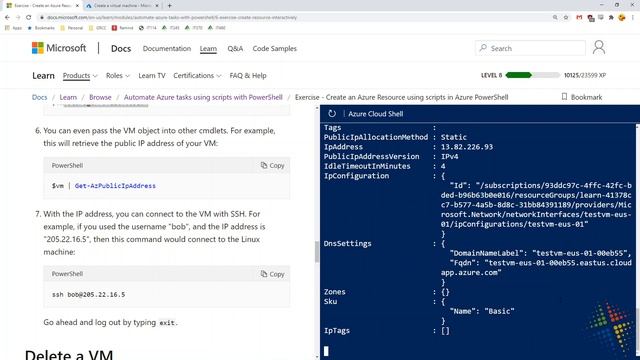Click the 'Delete a VM' heading
The height and width of the screenshot is (360, 640).
point(69,354)
